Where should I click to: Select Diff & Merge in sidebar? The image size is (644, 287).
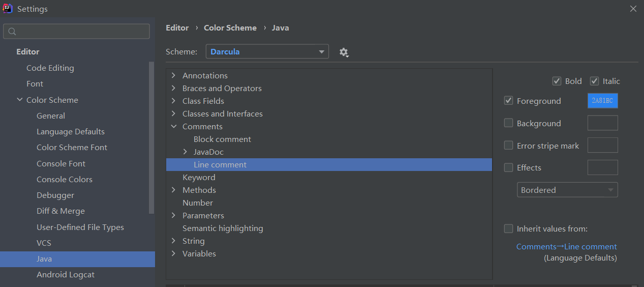coord(60,211)
